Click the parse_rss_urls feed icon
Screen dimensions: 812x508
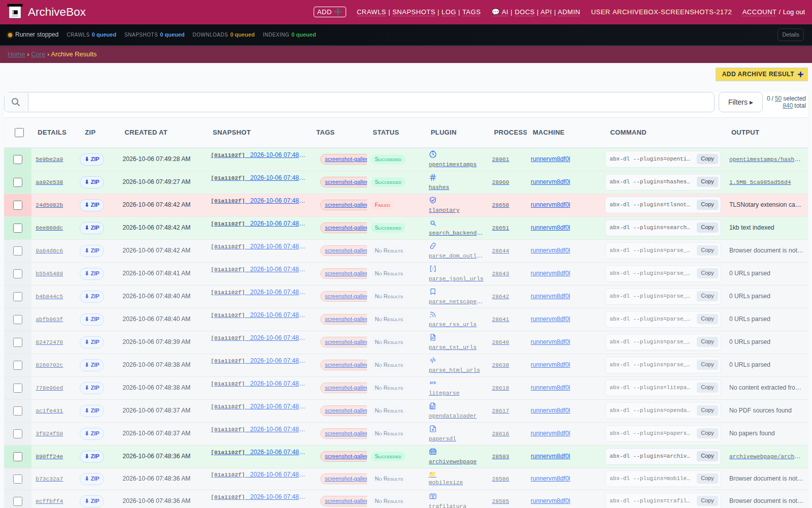click(x=433, y=314)
